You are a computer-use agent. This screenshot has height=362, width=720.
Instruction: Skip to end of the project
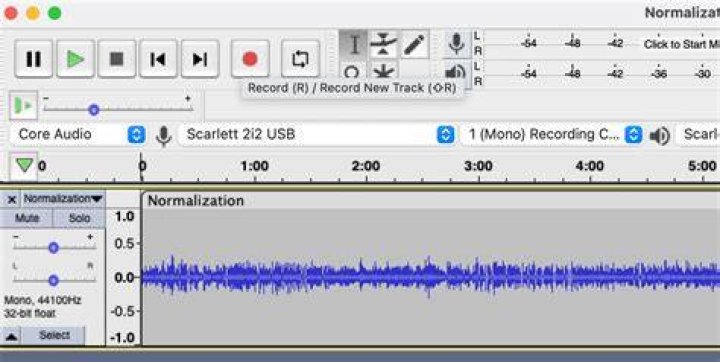[x=200, y=59]
